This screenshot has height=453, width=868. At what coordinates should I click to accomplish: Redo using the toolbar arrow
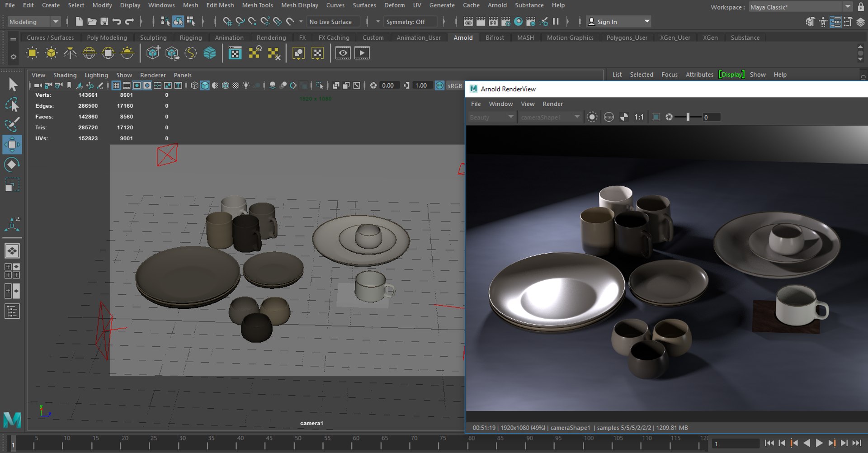pos(129,21)
